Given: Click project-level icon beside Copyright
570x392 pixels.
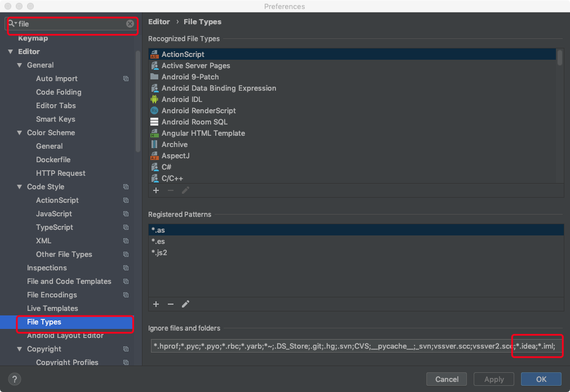Looking at the screenshot, I should [x=126, y=349].
